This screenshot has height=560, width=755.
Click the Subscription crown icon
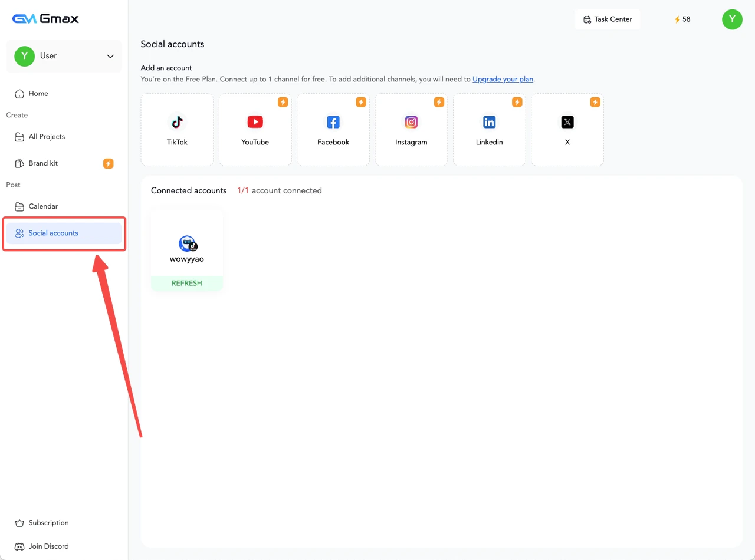[19, 523]
